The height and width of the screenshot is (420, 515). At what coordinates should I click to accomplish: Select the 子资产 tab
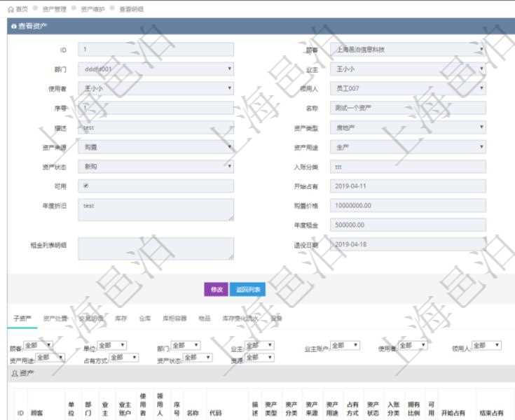(x=22, y=318)
